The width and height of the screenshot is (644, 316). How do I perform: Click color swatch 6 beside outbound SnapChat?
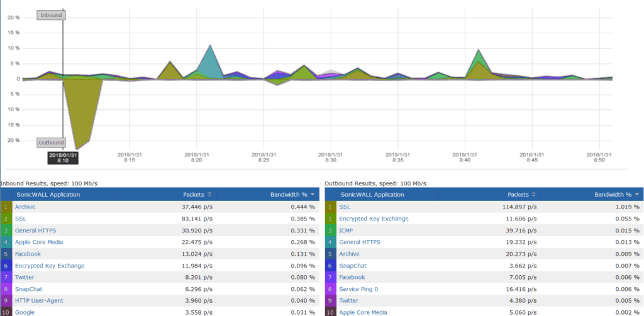click(x=330, y=266)
